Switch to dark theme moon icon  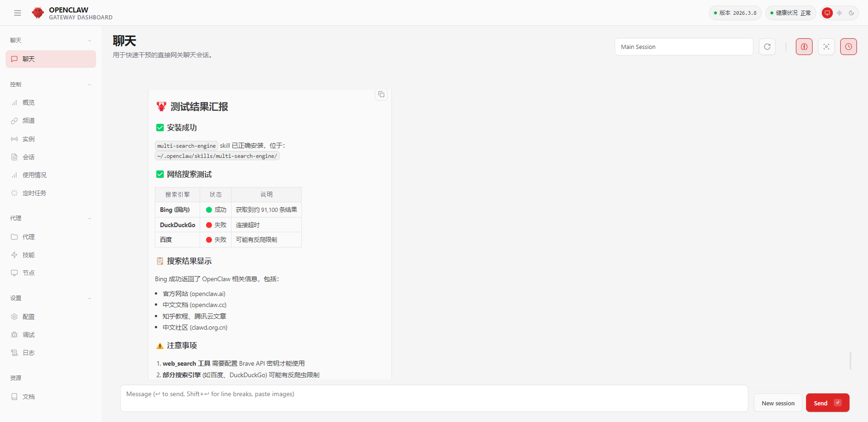tap(851, 13)
